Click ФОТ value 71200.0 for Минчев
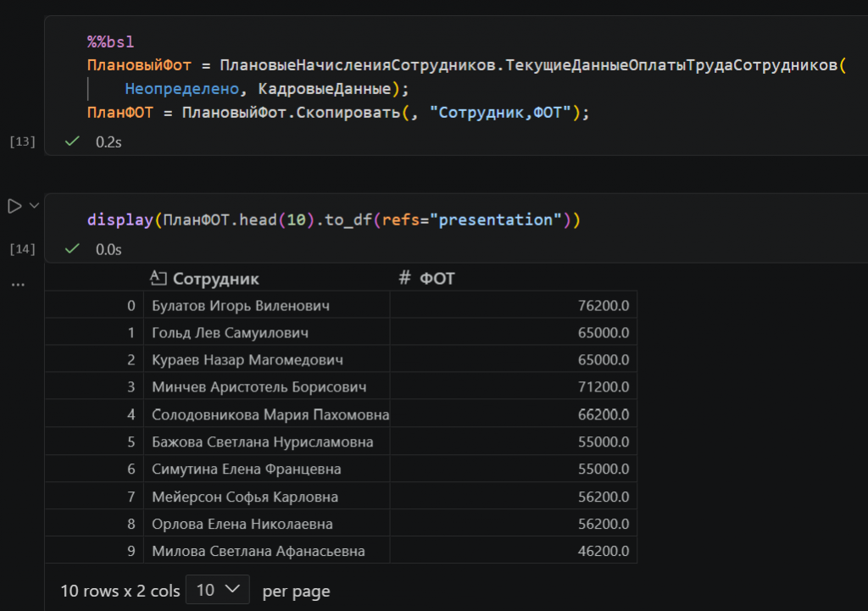Screen dimensions: 868x611 604,387
